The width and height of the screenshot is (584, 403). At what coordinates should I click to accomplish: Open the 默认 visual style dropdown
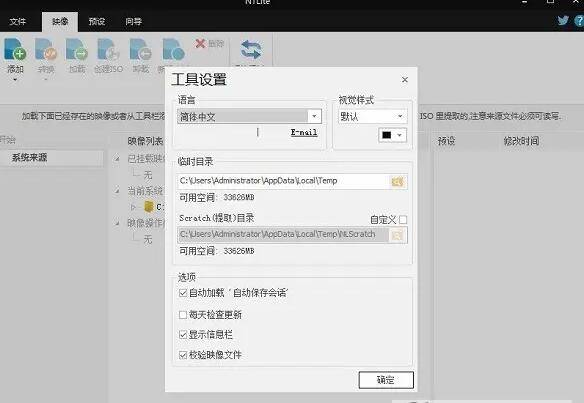coord(372,117)
